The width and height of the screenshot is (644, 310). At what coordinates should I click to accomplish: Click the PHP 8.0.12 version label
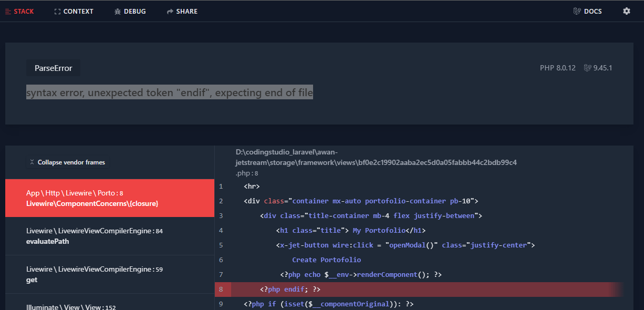pos(558,67)
